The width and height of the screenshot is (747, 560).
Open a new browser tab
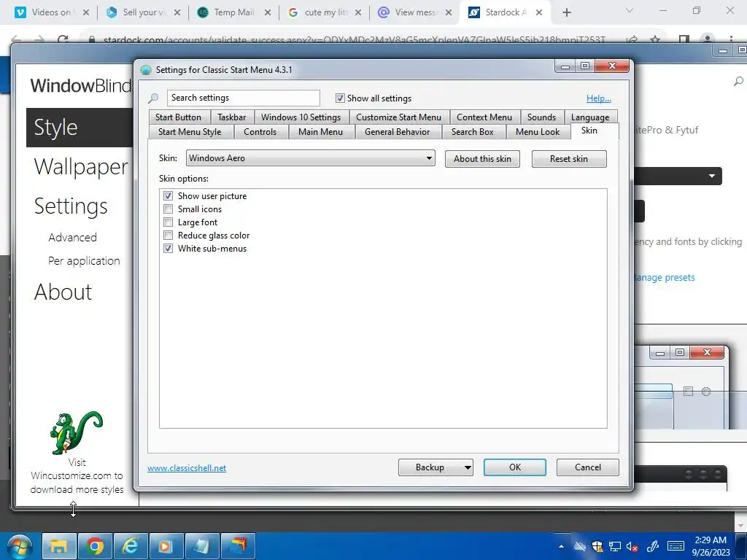566,12
